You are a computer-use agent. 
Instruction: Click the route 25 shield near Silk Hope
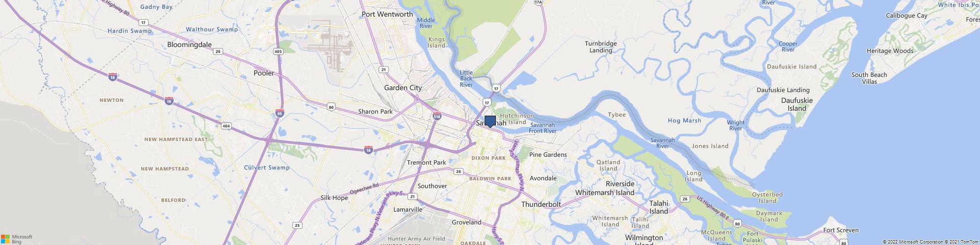[297, 225]
